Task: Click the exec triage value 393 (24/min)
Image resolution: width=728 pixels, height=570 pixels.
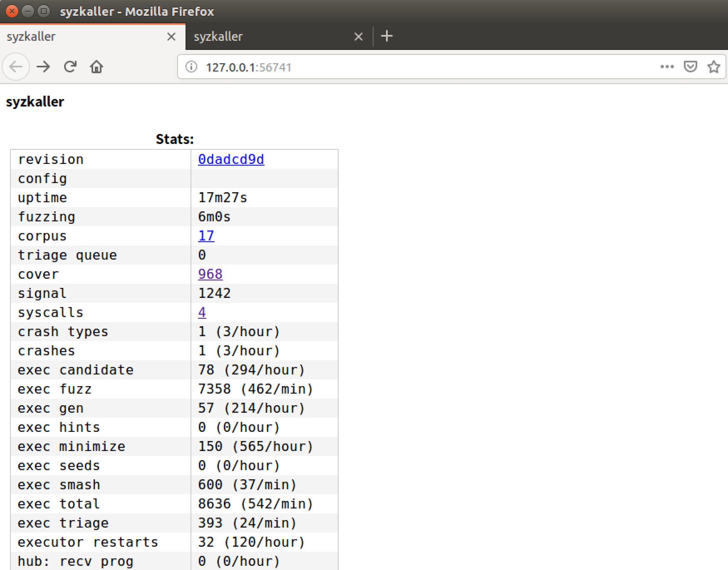Action: click(247, 523)
